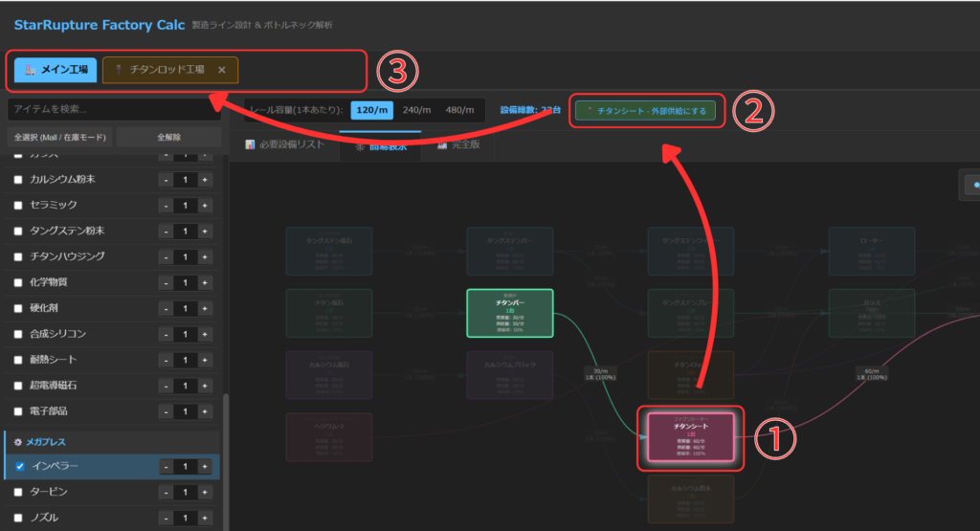Image resolution: width=980 pixels, height=531 pixels.
Task: Select the highlighted チタンシート node in the graph
Action: 690,440
